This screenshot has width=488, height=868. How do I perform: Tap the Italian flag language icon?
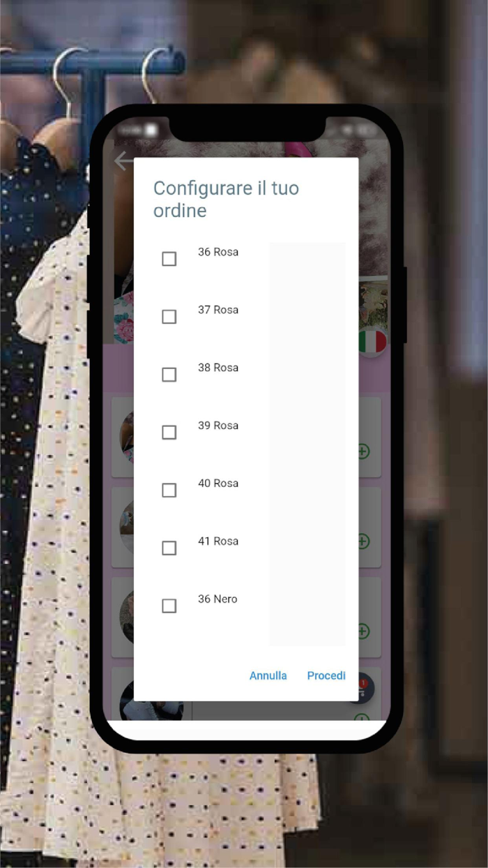pyautogui.click(x=372, y=341)
